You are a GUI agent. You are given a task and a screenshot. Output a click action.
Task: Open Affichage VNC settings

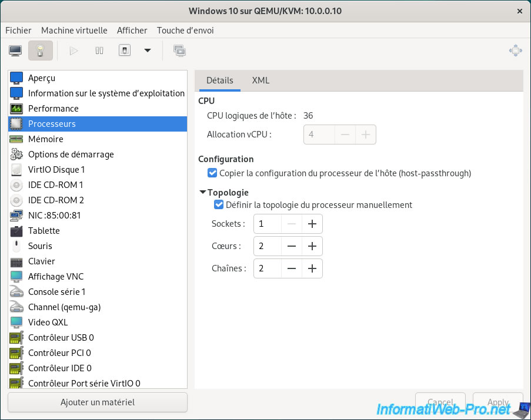click(x=98, y=277)
